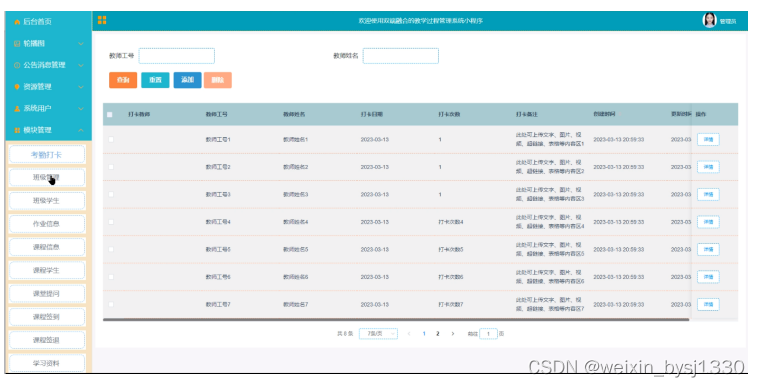Open 详情 for the 教师工号2 row
The width and height of the screenshot is (760, 387).
(x=708, y=167)
